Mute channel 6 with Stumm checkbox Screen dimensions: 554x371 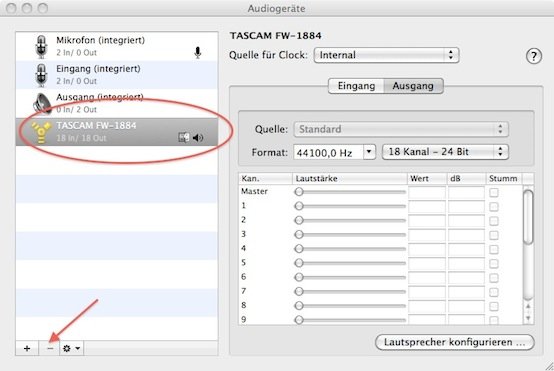click(x=494, y=278)
